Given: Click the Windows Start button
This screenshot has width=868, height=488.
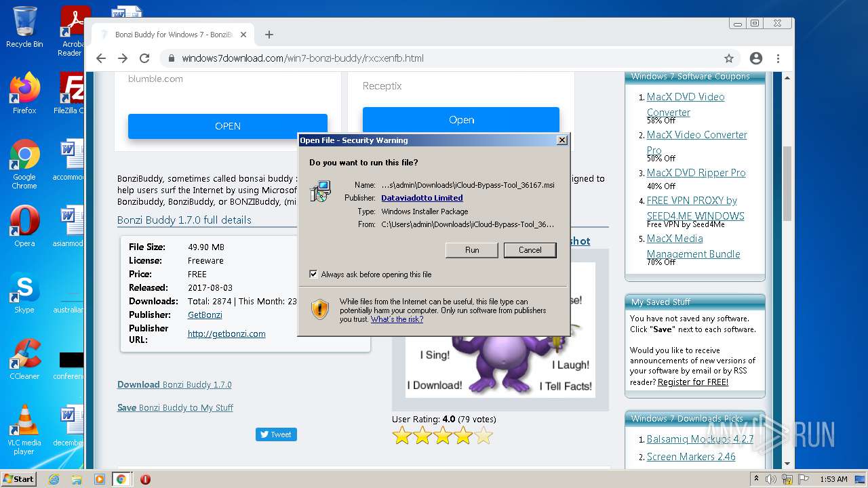Looking at the screenshot, I should pyautogui.click(x=18, y=479).
